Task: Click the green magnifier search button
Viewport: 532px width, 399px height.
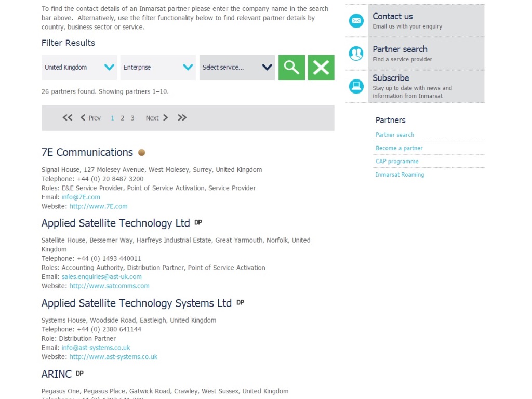Action: click(x=291, y=68)
